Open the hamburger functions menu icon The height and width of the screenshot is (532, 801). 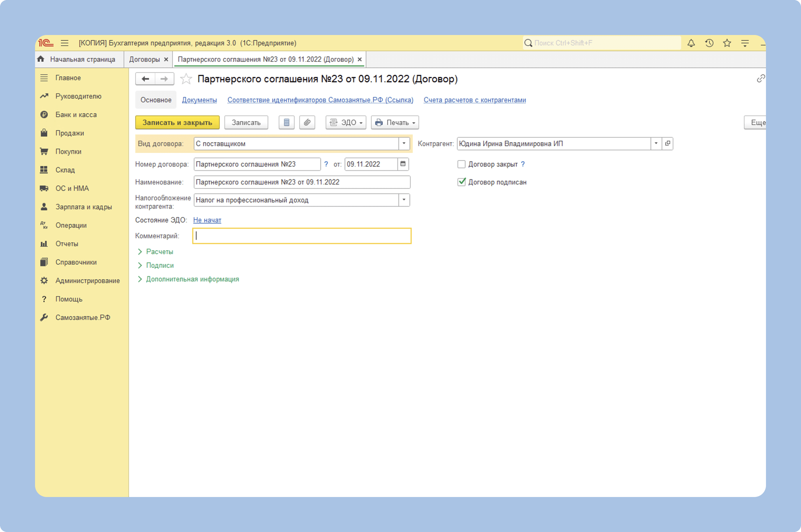[x=65, y=43]
